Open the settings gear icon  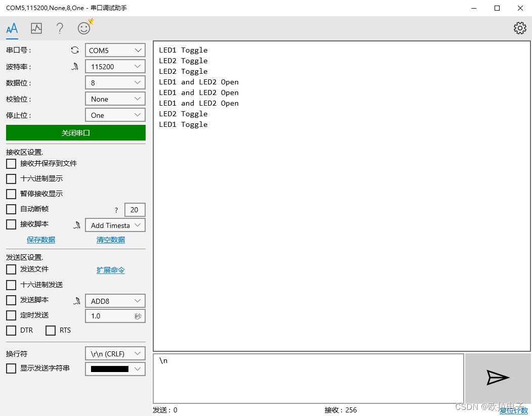(520, 28)
